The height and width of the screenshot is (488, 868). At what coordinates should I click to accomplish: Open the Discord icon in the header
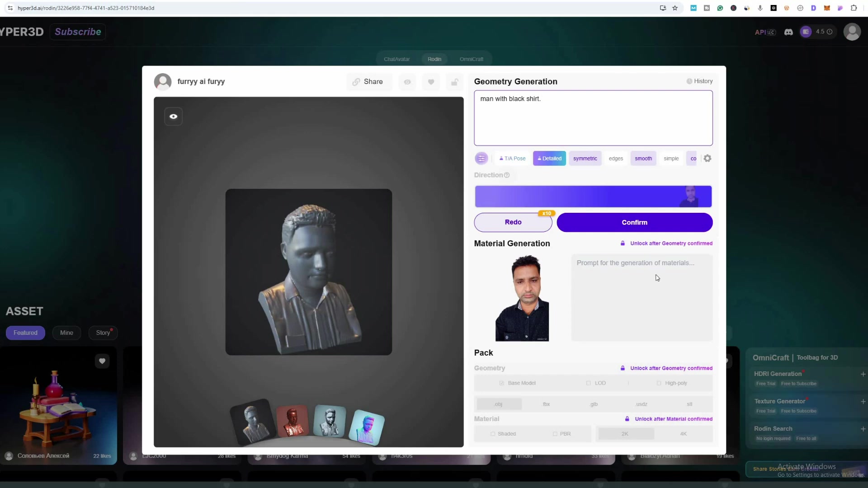(788, 32)
